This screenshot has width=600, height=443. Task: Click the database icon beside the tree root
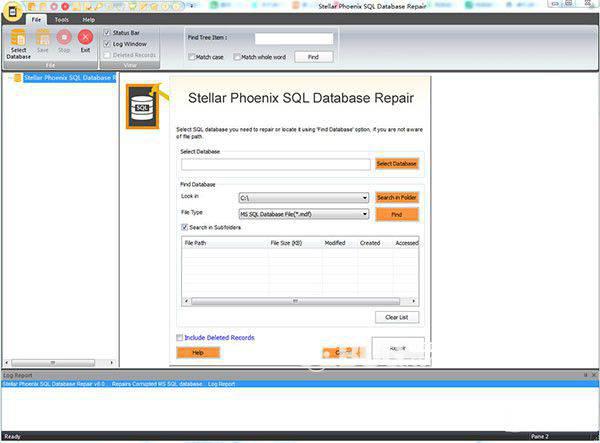18,78
